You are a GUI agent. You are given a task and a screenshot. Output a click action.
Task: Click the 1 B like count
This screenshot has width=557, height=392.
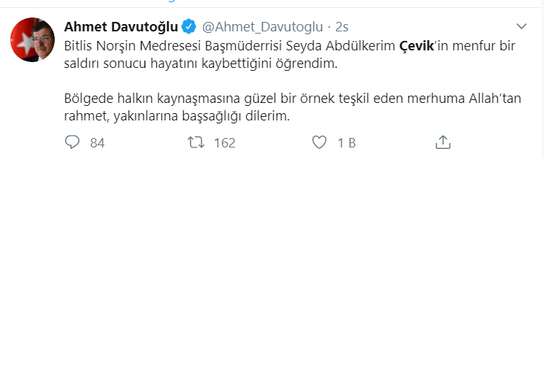pos(346,143)
